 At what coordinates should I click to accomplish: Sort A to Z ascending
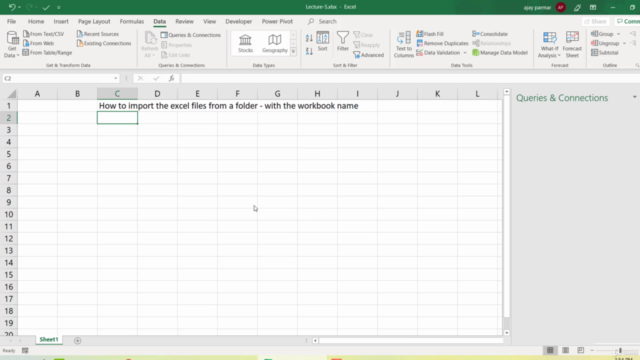coord(309,38)
